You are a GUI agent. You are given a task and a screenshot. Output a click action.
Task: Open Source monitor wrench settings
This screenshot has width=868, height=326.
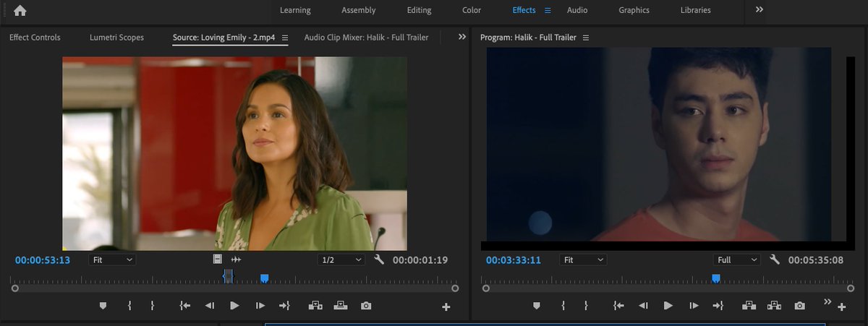pyautogui.click(x=379, y=259)
